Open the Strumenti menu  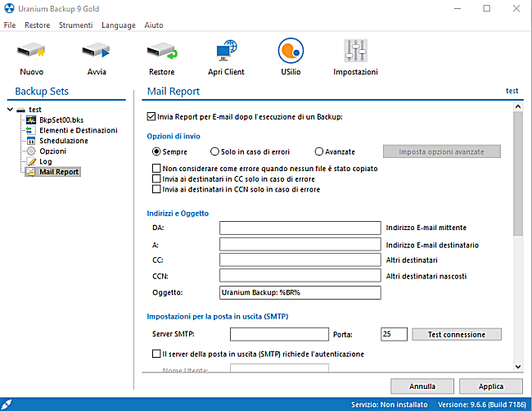(75, 25)
